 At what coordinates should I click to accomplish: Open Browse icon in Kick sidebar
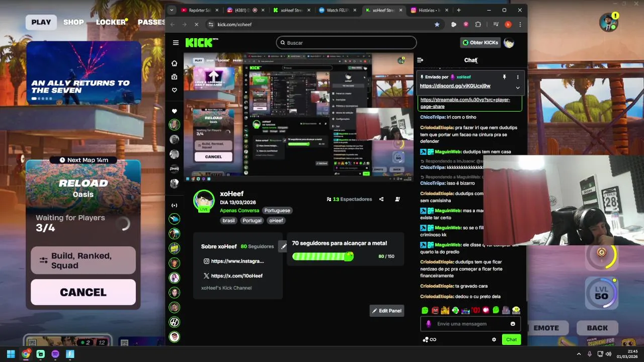[174, 77]
